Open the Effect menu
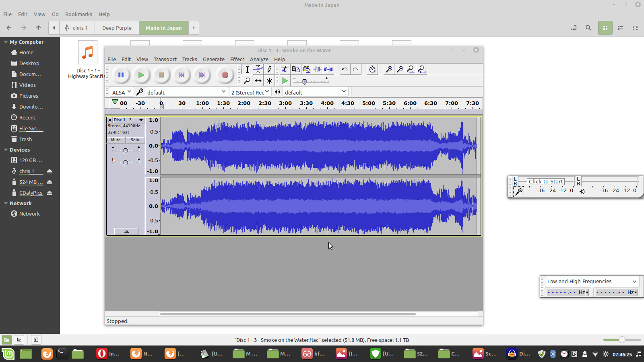 click(x=237, y=59)
